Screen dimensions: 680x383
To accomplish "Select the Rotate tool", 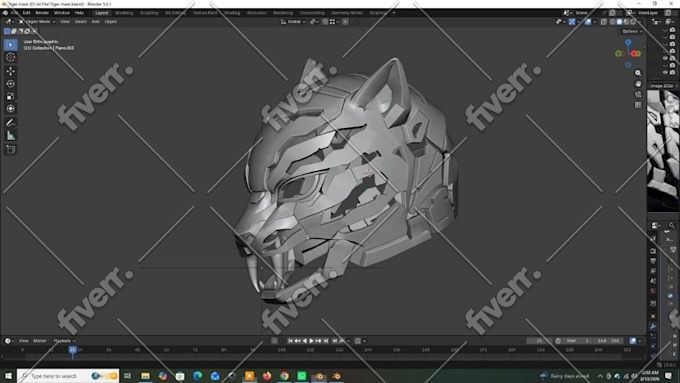I will [x=10, y=83].
